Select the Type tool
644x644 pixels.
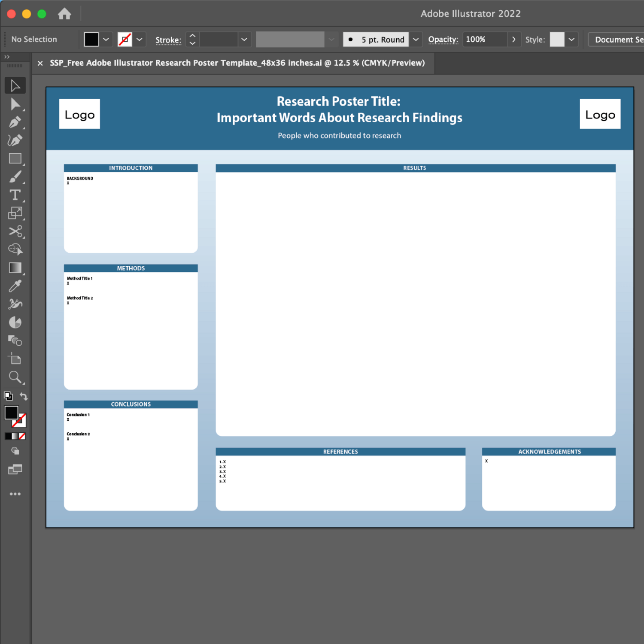(x=15, y=195)
